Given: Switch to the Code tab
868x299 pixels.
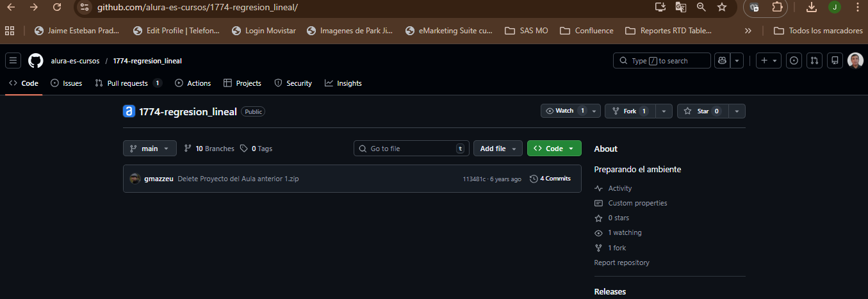Looking at the screenshot, I should coord(24,83).
